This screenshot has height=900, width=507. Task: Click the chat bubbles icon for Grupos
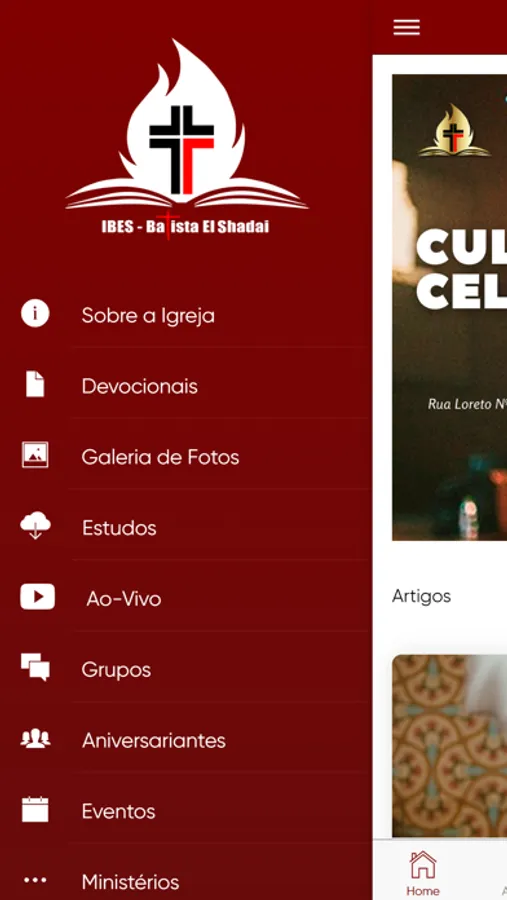coord(35,668)
